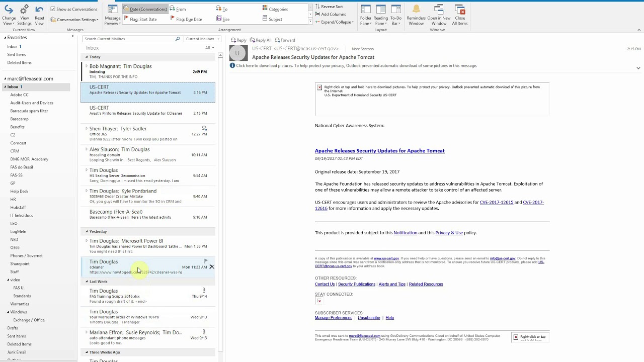This screenshot has height=362, width=644.
Task: Arrange messages by Flag: Start Date
Action: click(x=140, y=20)
